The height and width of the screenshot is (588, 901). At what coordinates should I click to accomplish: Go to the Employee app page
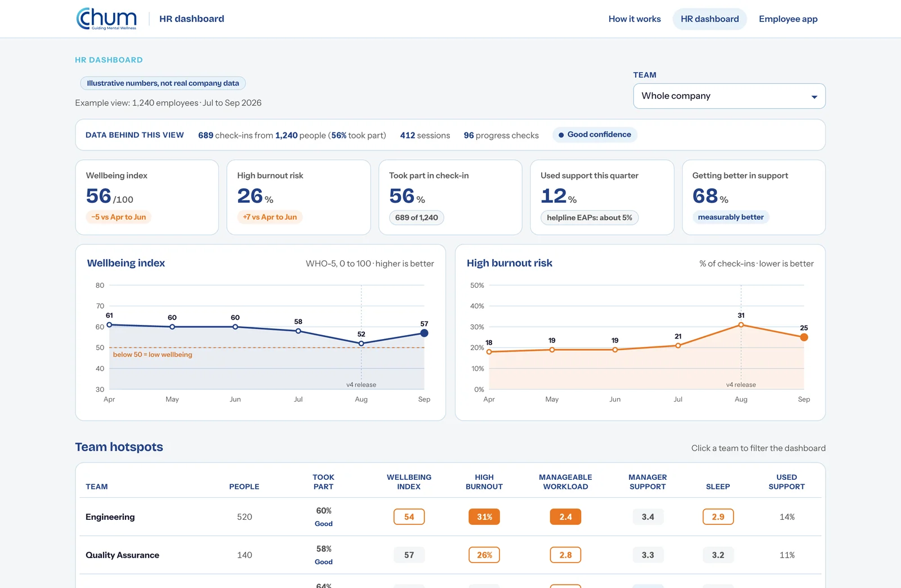click(x=788, y=19)
